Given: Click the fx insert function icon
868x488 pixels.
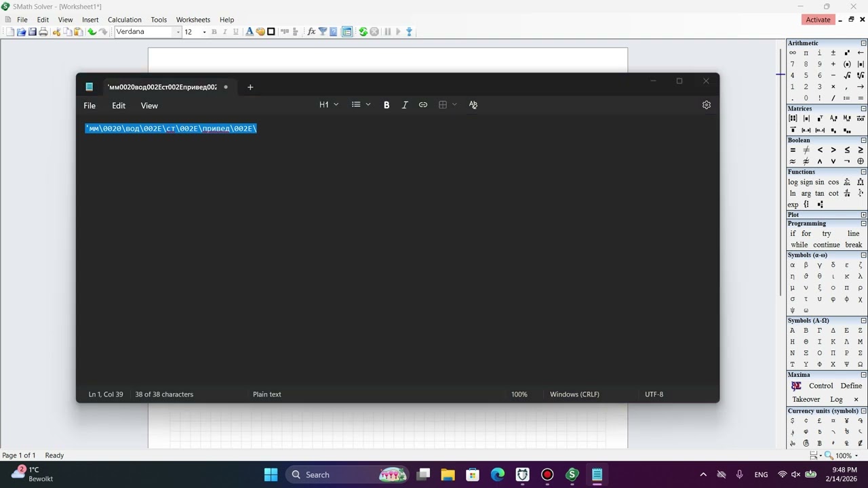Looking at the screenshot, I should [311, 32].
